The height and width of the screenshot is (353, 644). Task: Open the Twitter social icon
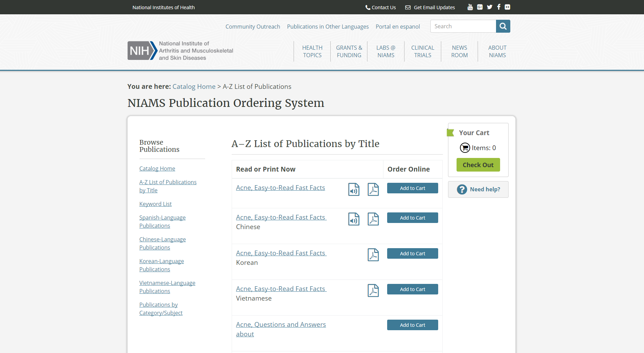(490, 7)
